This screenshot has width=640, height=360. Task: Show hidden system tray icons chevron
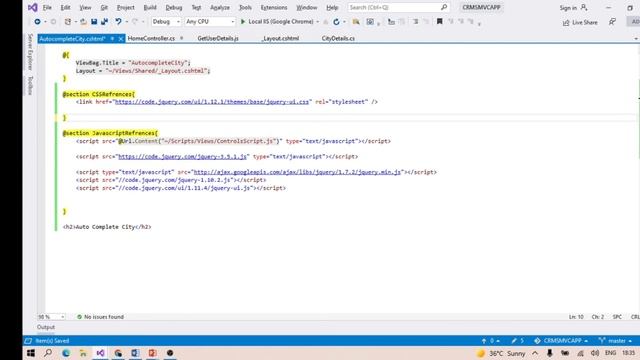tap(535, 353)
